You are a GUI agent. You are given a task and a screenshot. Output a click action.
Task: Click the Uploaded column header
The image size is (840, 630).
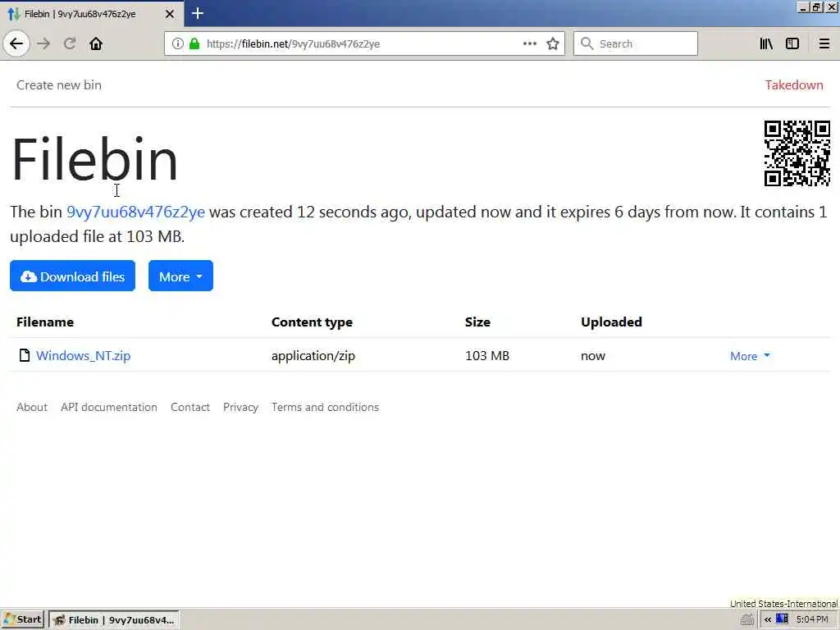pos(611,322)
